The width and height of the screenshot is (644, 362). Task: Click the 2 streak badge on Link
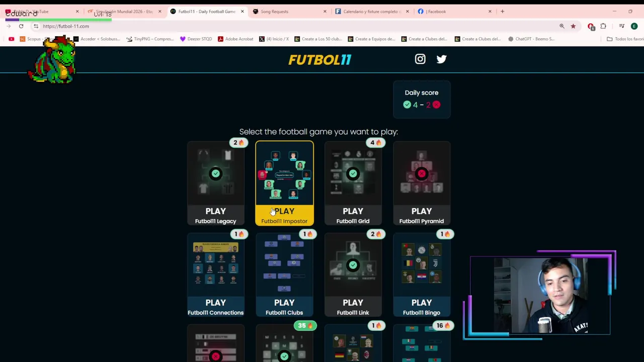375,234
